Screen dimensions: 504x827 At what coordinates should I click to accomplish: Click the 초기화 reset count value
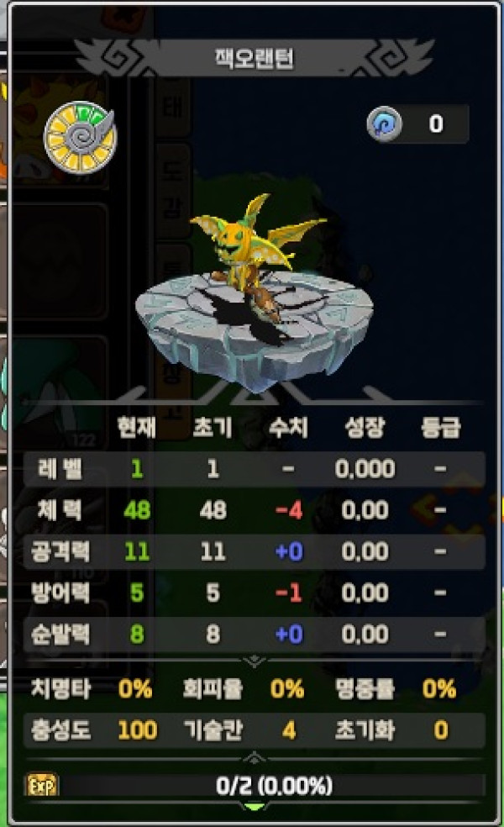(x=441, y=730)
